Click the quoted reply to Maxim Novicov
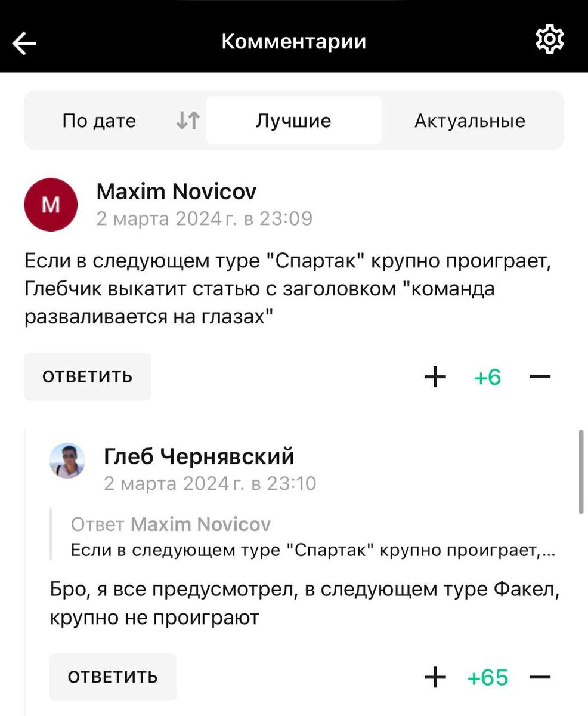This screenshot has height=716, width=588. point(298,537)
